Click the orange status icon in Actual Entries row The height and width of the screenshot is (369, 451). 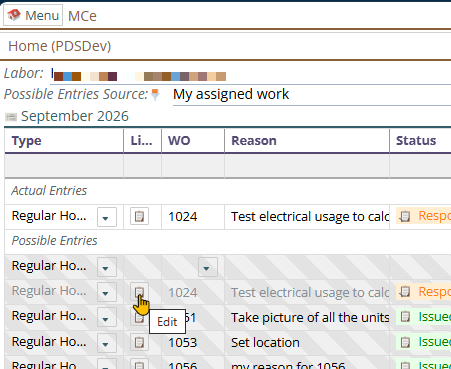point(405,216)
